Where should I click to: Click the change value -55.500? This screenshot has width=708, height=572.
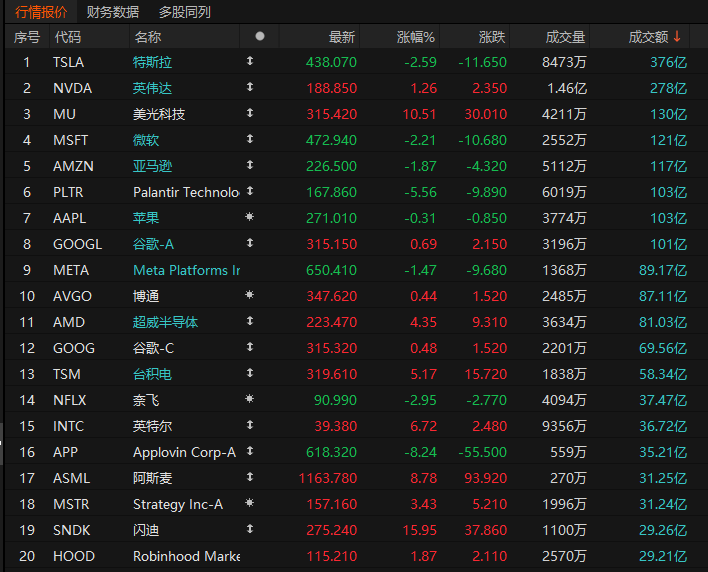pos(482,452)
